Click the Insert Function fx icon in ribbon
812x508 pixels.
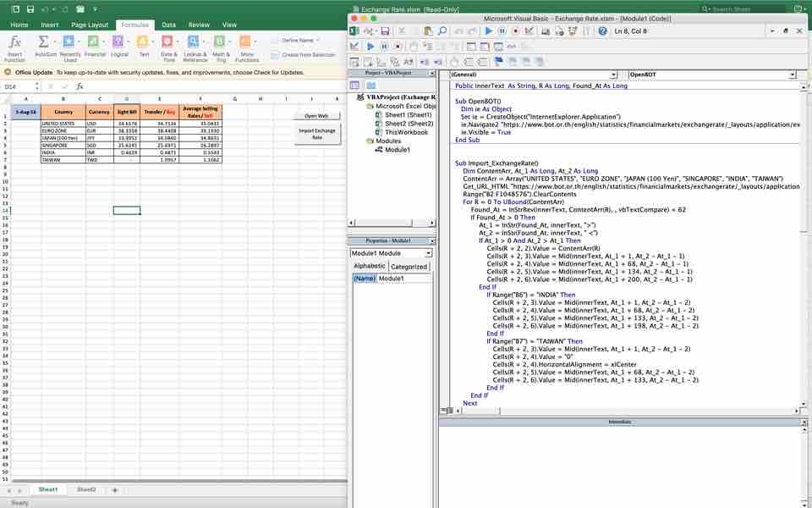[x=15, y=41]
